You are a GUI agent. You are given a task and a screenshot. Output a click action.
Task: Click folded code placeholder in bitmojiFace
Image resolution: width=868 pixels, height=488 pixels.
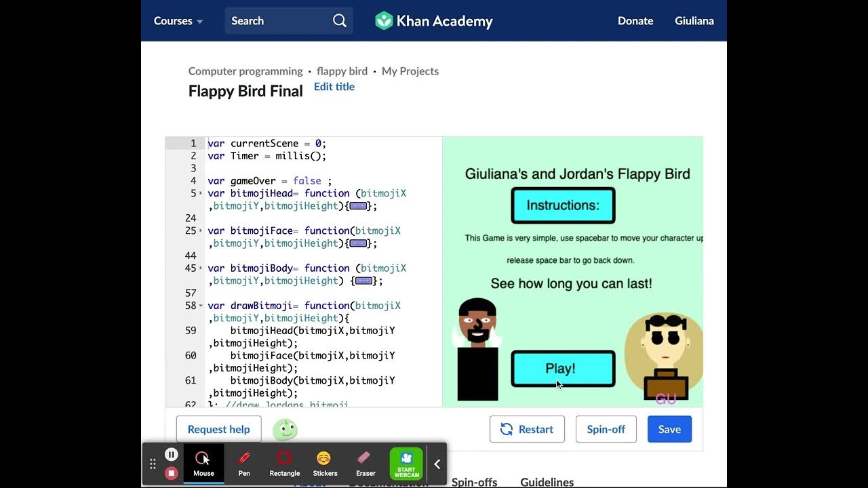(358, 243)
